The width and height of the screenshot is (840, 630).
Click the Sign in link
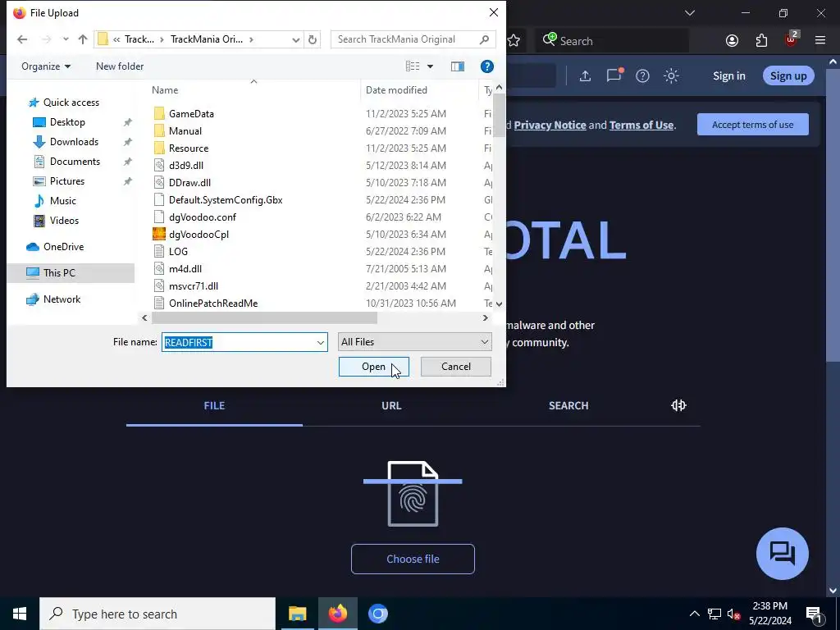[728, 75]
